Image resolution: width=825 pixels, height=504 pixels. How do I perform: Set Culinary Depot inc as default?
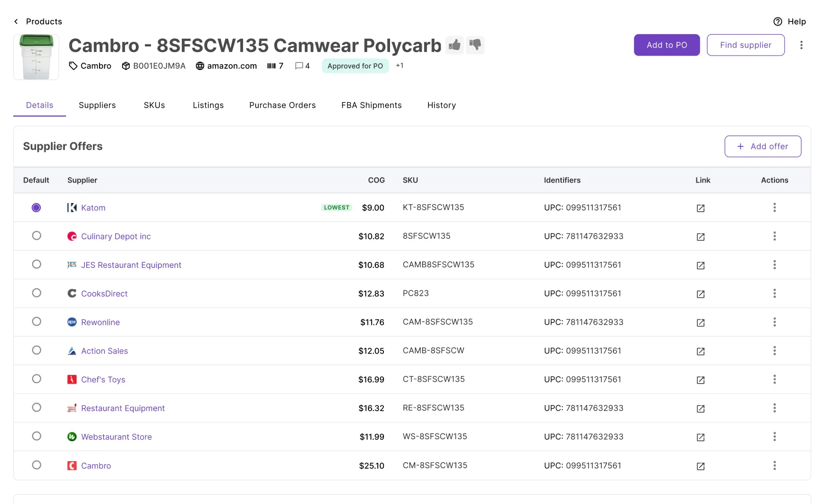(36, 236)
